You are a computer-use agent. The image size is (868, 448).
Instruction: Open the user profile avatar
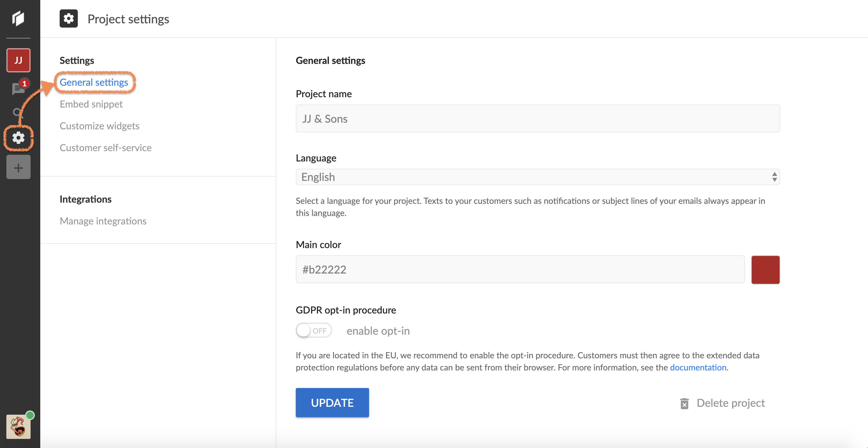click(18, 427)
